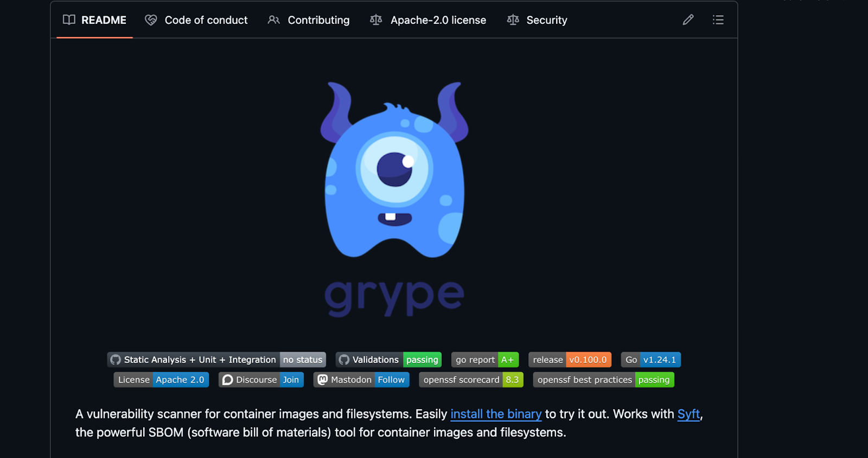The width and height of the screenshot is (868, 458).
Task: Open the Security tab
Action: pos(537,20)
